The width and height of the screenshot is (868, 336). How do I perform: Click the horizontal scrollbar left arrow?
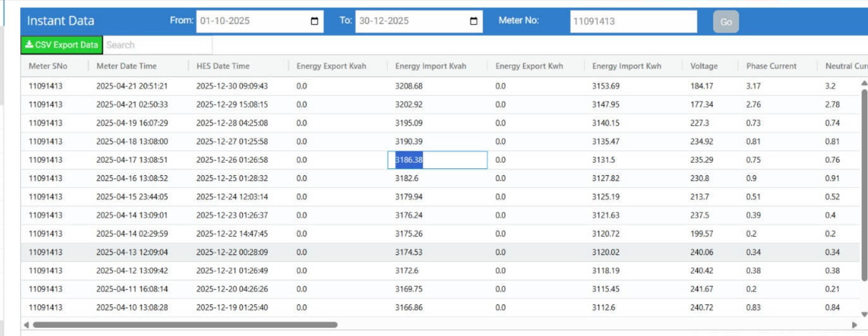27,325
